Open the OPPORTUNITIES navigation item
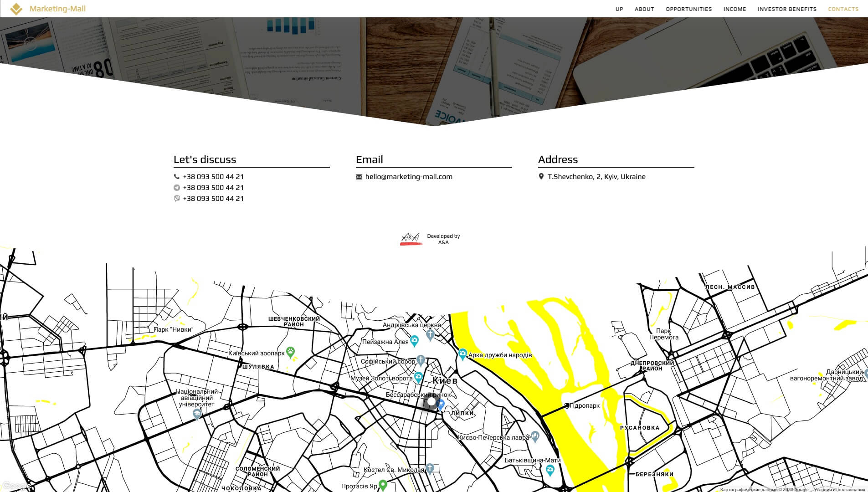Screen dimensions: 868x492 688,9
